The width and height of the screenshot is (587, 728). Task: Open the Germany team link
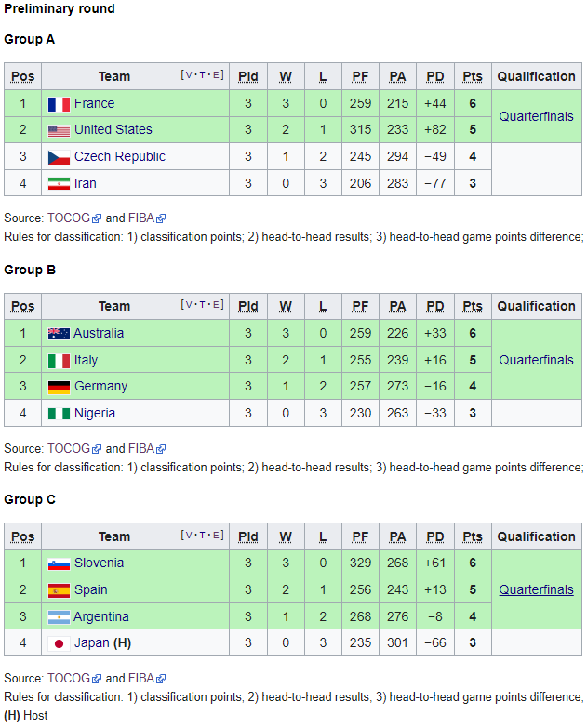(x=100, y=386)
